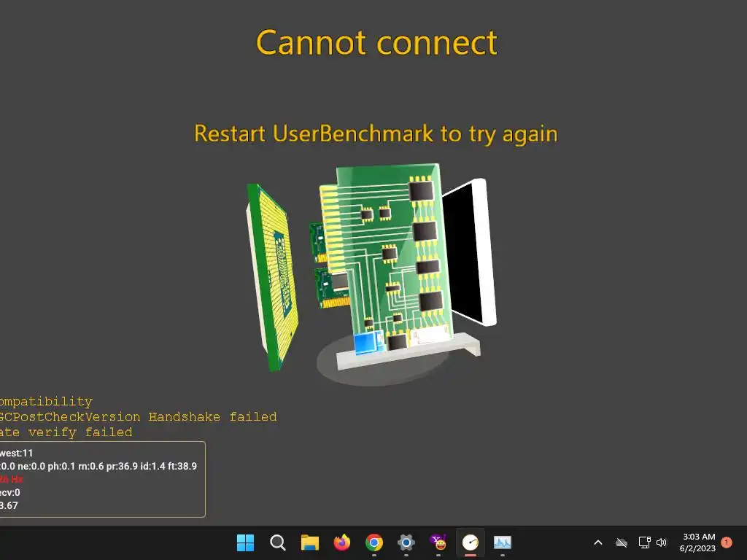Click the 'ecv:0' debug entry
This screenshot has height=560, width=747.
[10, 492]
